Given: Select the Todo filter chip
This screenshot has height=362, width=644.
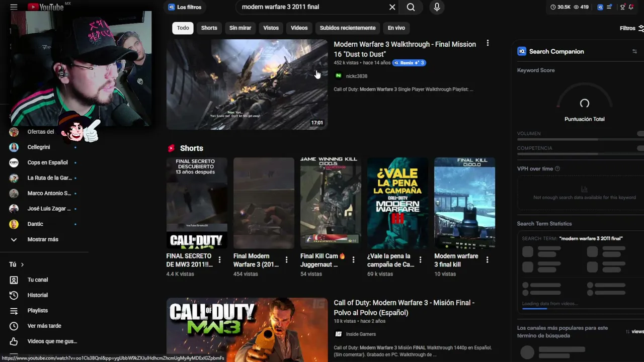Looking at the screenshot, I should (183, 28).
